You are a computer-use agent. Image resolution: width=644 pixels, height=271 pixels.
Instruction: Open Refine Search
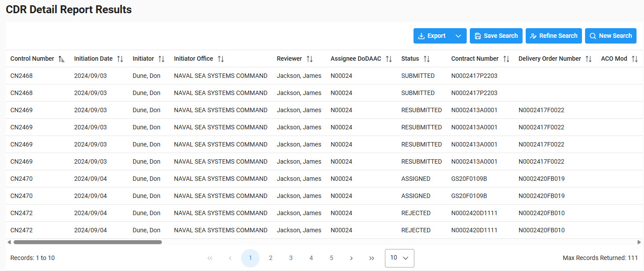pos(553,36)
